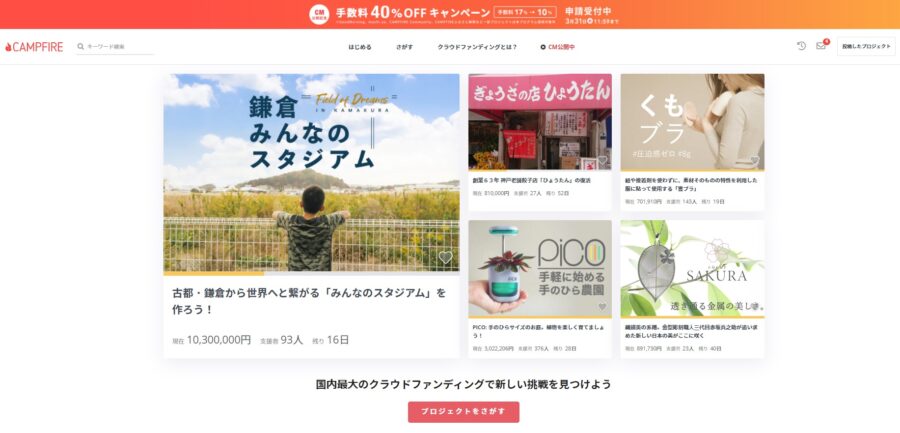Screen dimensions: 900x433
Task: Open the browsing history clock icon
Action: coord(801,46)
